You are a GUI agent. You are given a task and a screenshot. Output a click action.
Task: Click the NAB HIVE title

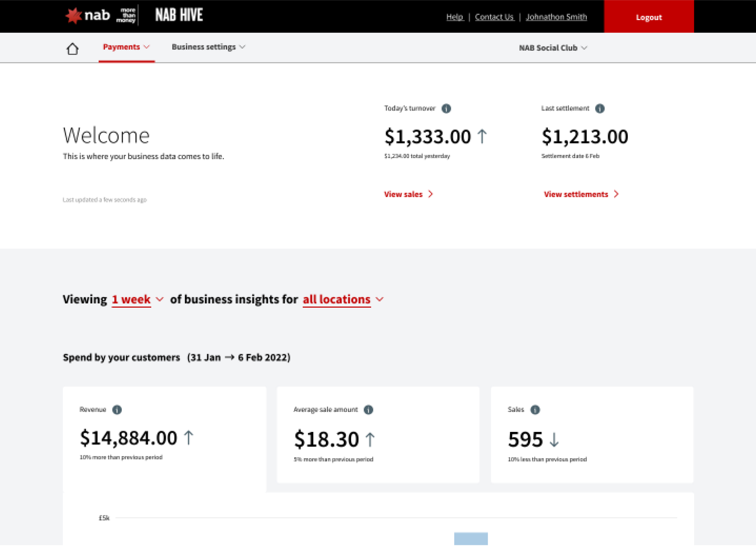179,15
